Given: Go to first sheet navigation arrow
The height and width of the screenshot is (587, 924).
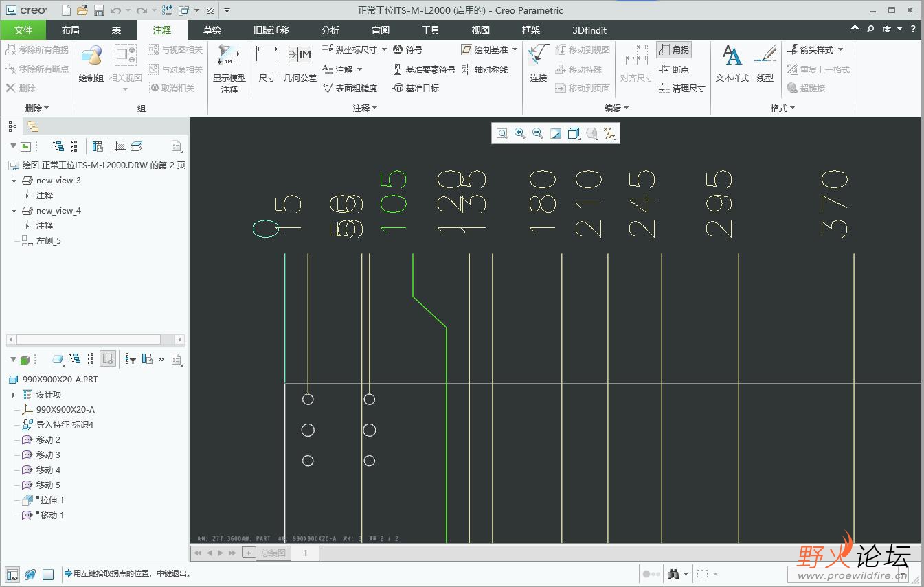Looking at the screenshot, I should click(198, 553).
